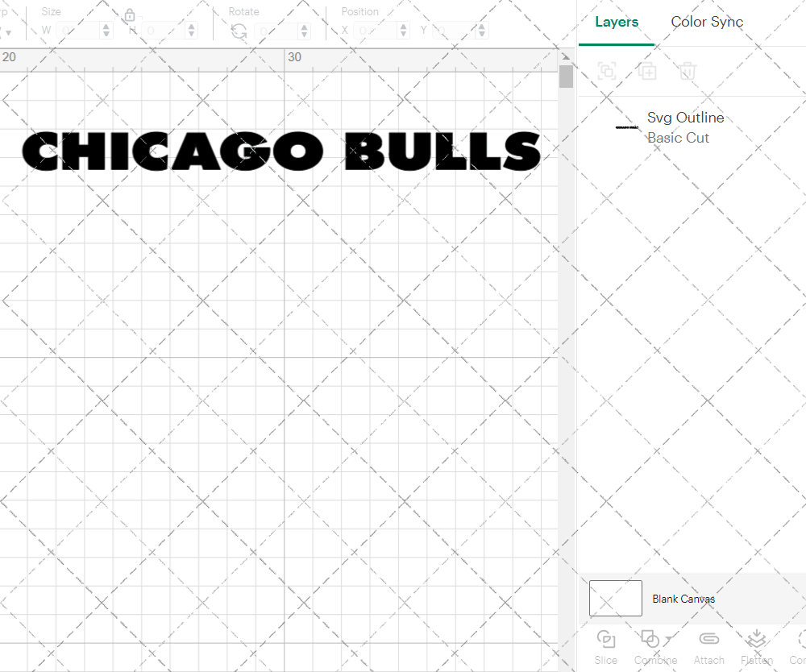Open the flip options dropdown at top left
806x672 pixels.
(x=10, y=30)
